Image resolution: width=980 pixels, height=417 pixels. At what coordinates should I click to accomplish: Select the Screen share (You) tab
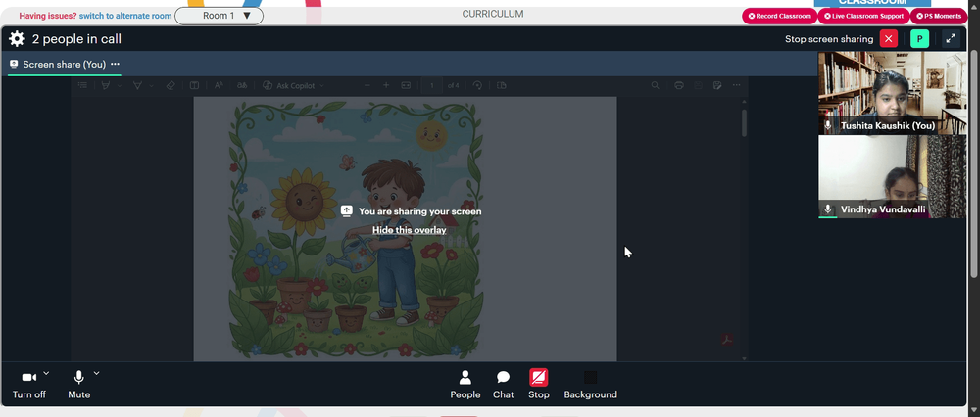(65, 65)
